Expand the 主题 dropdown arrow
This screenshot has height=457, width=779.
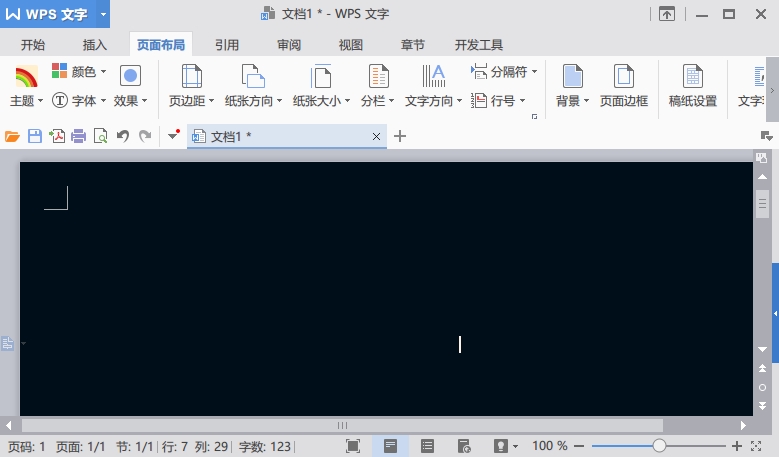coord(40,101)
